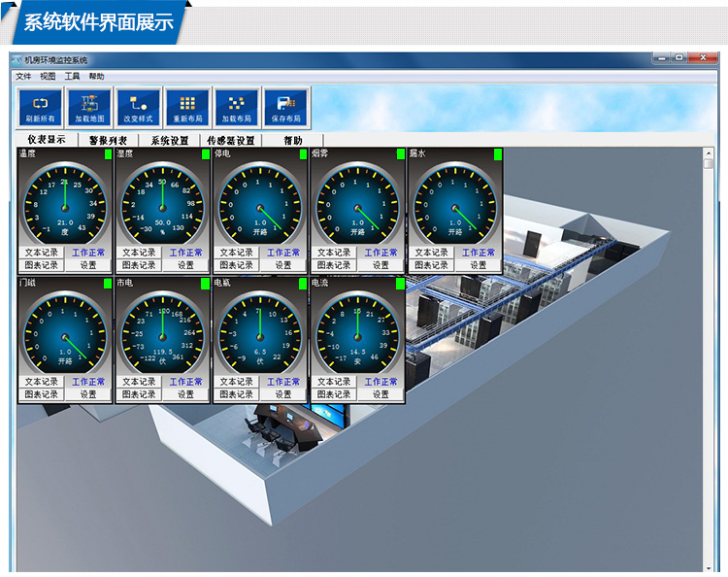Click the 市电 mains voltage gauge dial
This screenshot has height=577, width=728.
click(163, 332)
